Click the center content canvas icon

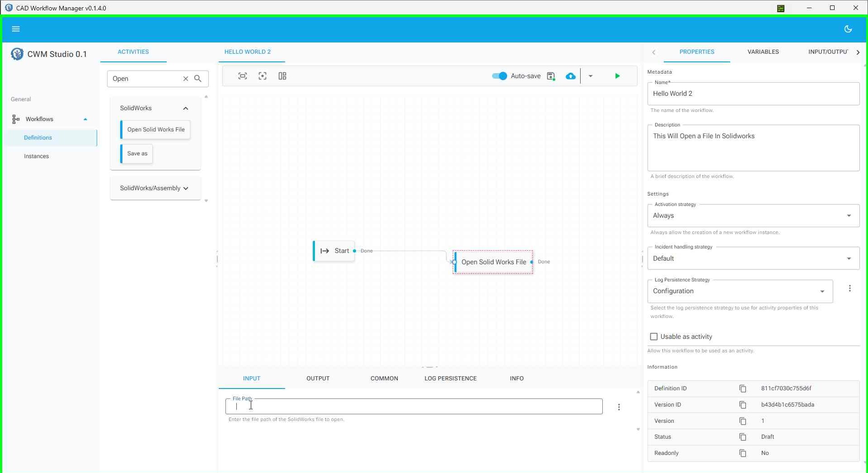tap(263, 76)
